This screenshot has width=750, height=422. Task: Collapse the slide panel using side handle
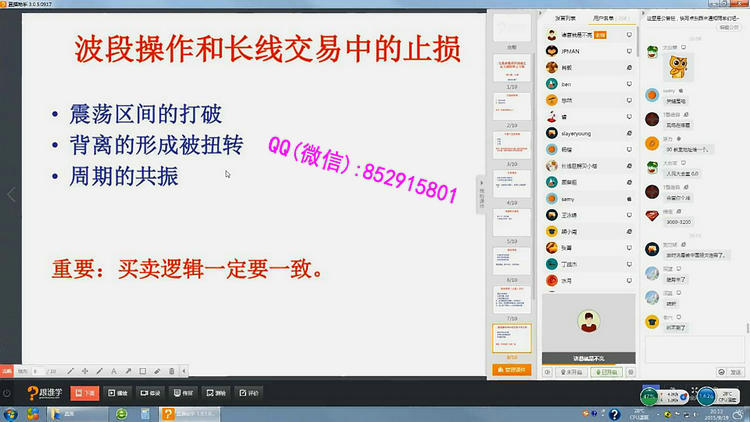pyautogui.click(x=480, y=190)
